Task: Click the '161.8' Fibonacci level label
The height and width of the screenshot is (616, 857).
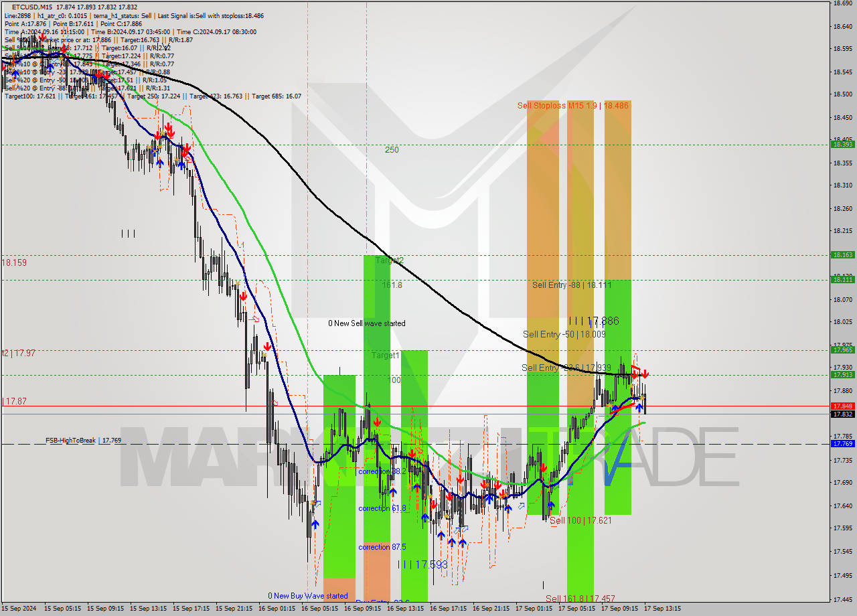Action: pos(392,285)
